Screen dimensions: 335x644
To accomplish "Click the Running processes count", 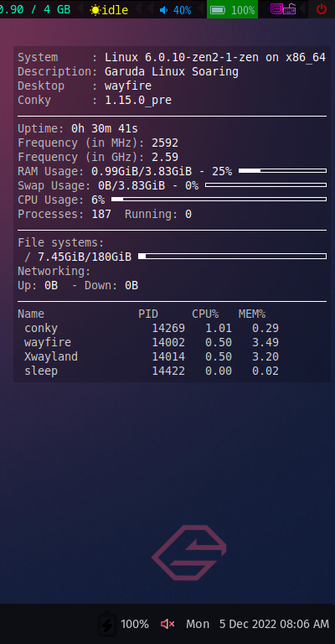I will (188, 215).
